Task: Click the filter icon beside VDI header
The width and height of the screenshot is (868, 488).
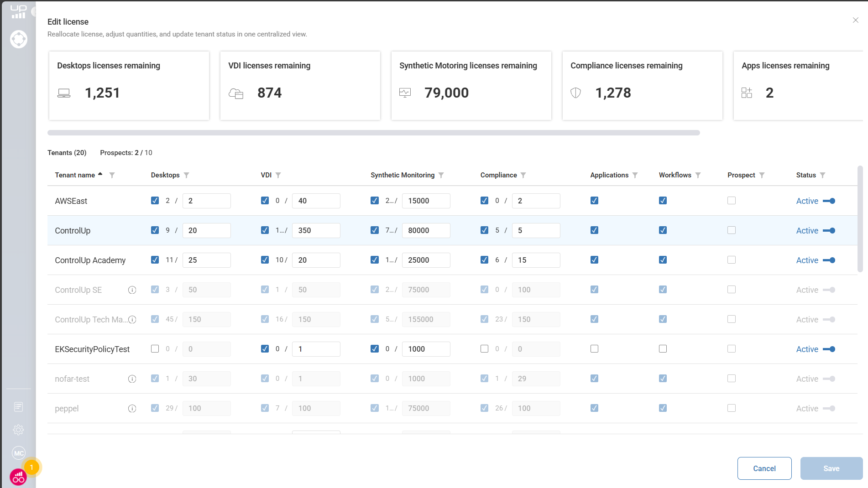Action: click(x=278, y=175)
